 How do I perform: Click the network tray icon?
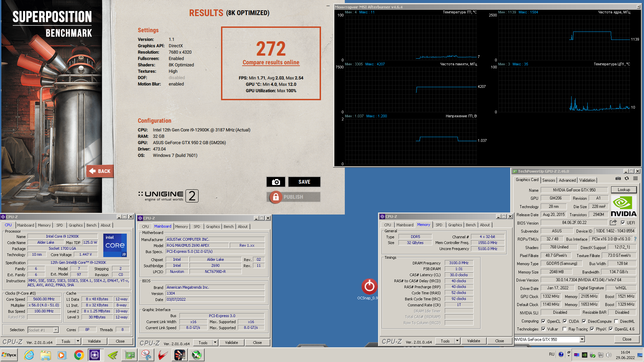pos(601,355)
